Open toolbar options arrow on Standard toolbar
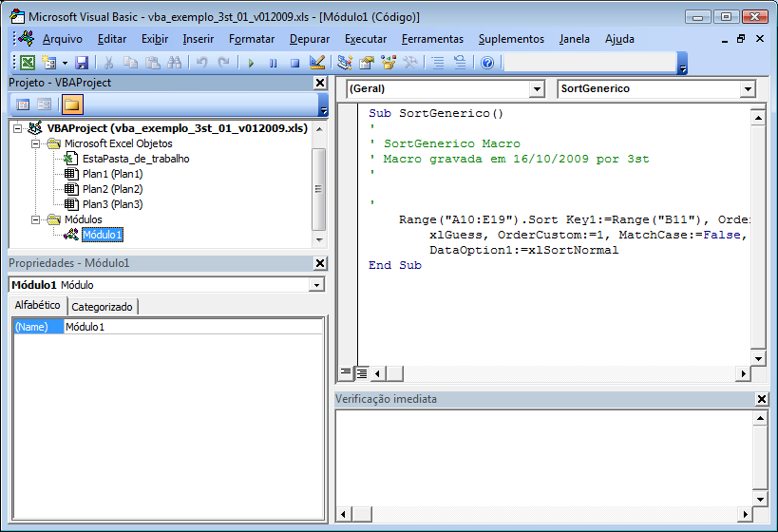 pos(683,64)
